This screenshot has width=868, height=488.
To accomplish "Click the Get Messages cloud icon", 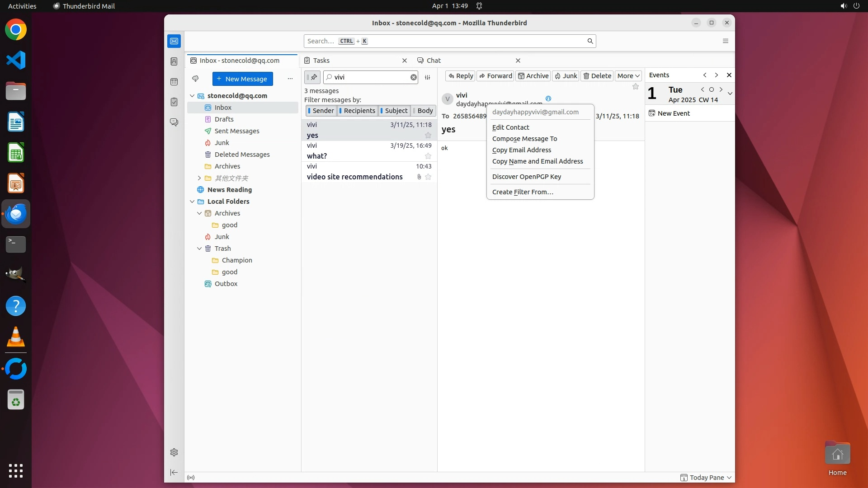I will click(x=195, y=79).
